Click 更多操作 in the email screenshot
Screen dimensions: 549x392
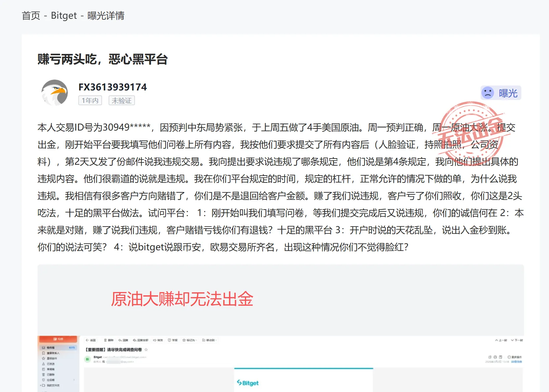pos(514,357)
